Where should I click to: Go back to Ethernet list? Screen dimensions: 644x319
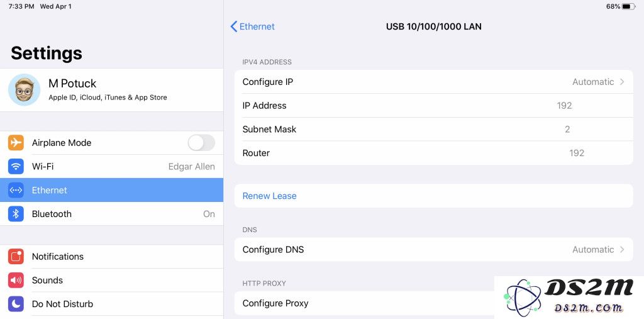tap(253, 26)
